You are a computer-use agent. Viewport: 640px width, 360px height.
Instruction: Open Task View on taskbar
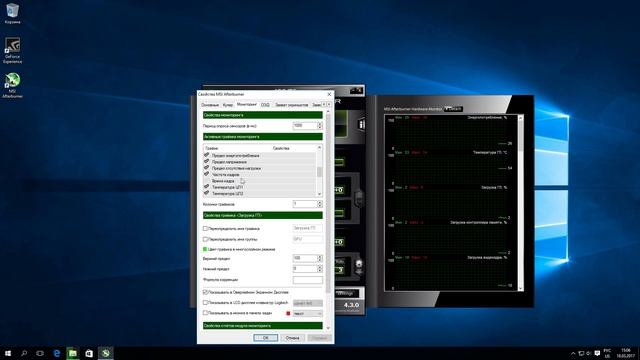40,353
